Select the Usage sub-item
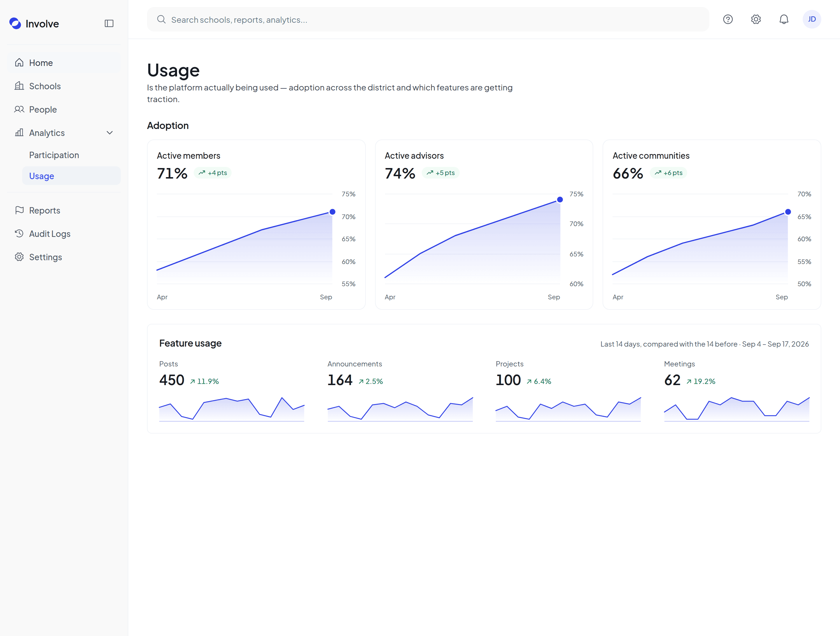Viewport: 840px width, 636px height. 71,176
